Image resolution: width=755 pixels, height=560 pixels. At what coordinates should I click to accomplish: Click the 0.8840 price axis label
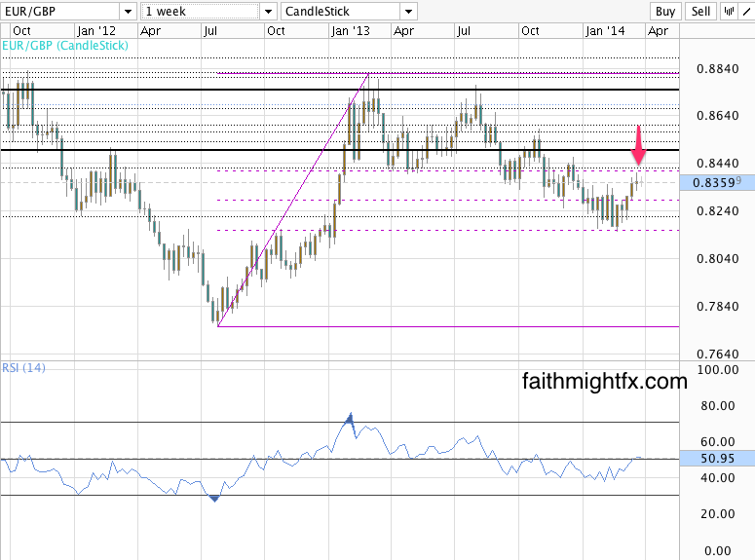[717, 69]
